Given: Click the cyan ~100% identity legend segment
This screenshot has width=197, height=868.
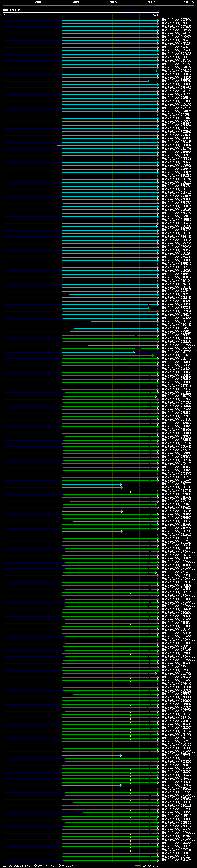Looking at the screenshot, I should click(175, 6).
